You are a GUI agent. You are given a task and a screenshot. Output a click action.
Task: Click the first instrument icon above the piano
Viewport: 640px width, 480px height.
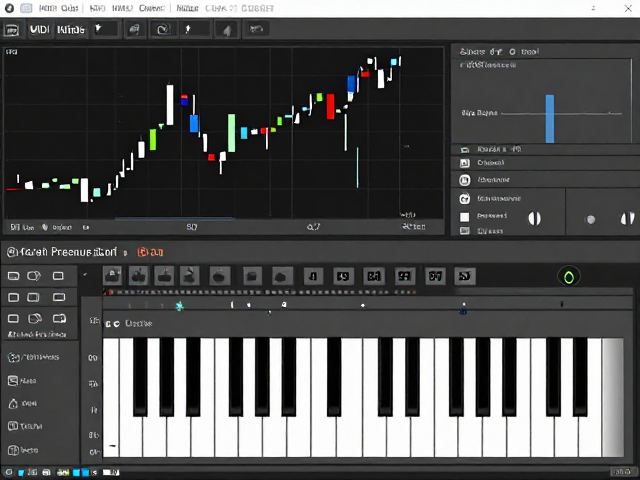tap(112, 276)
